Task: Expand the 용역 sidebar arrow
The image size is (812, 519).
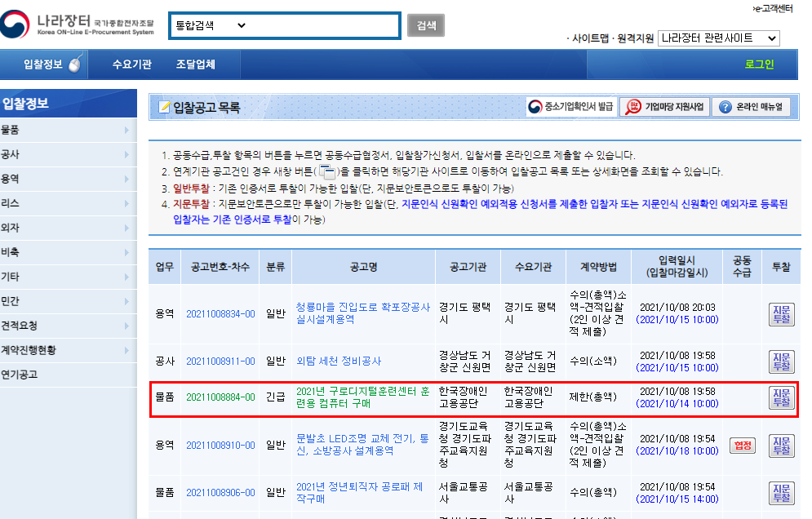Action: pyautogui.click(x=126, y=179)
